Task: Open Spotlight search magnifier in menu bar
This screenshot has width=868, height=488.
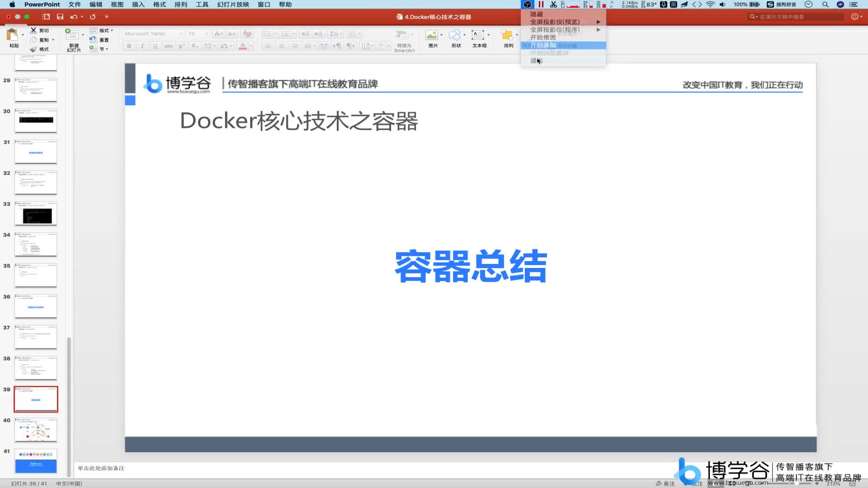Action: pos(825,5)
